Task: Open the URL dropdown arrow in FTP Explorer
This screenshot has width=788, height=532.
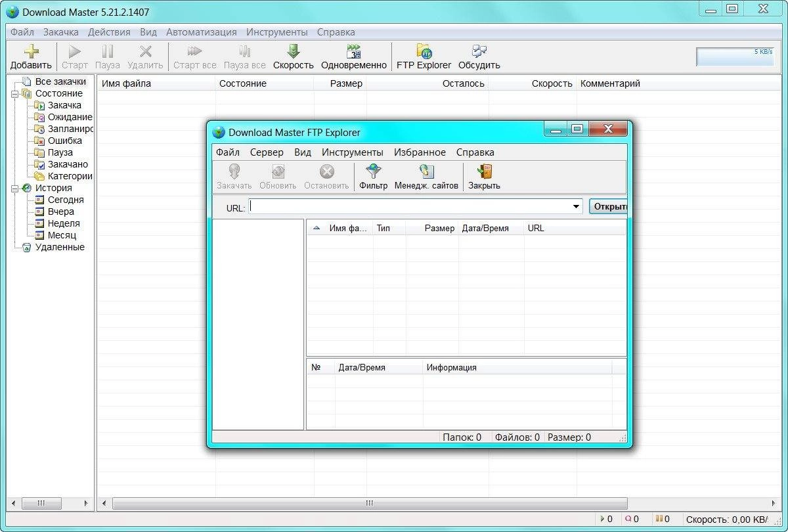Action: (577, 206)
